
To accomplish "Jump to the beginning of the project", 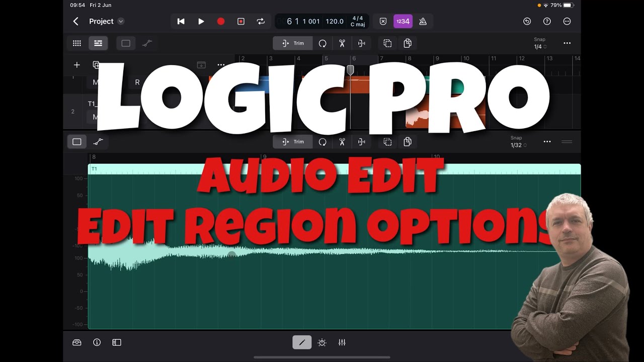I will pos(181,21).
